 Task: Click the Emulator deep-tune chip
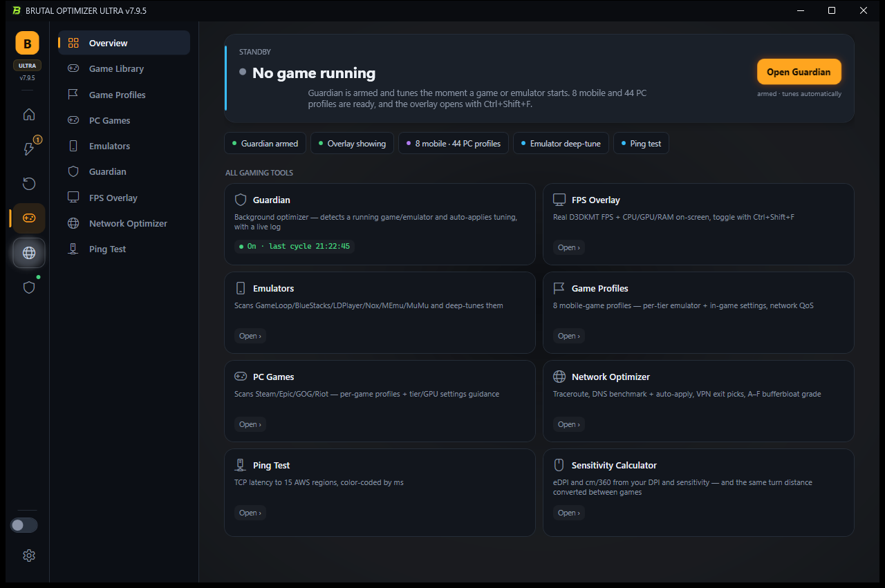pyautogui.click(x=561, y=143)
